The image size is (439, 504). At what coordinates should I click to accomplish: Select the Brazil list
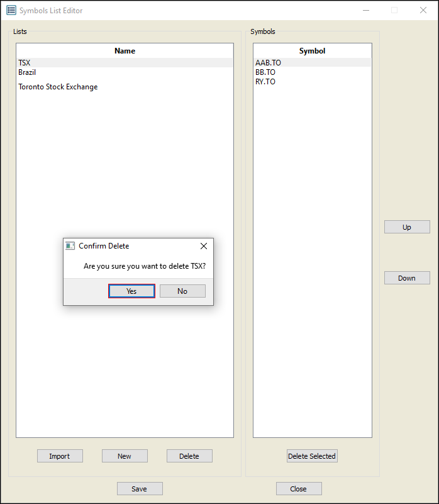27,72
